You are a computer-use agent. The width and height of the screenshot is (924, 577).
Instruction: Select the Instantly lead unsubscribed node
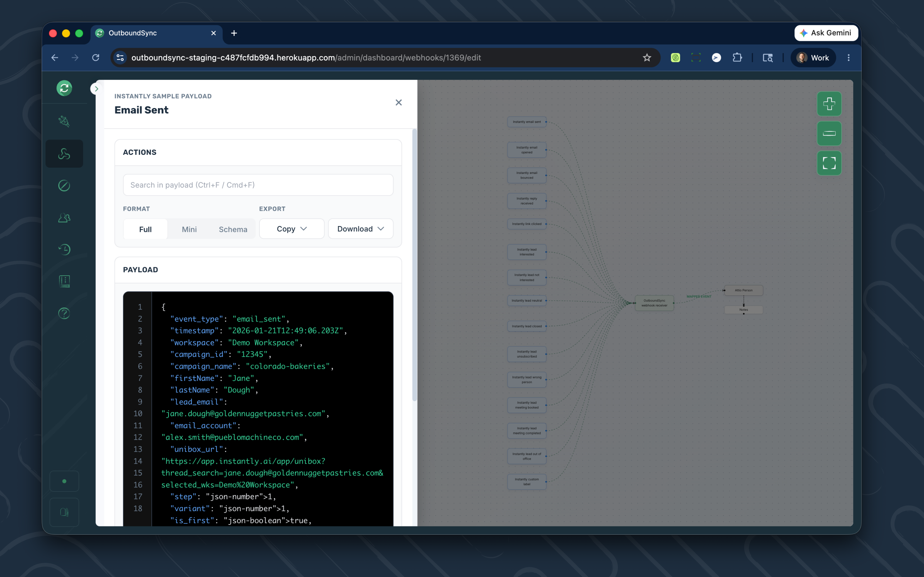[x=527, y=354]
